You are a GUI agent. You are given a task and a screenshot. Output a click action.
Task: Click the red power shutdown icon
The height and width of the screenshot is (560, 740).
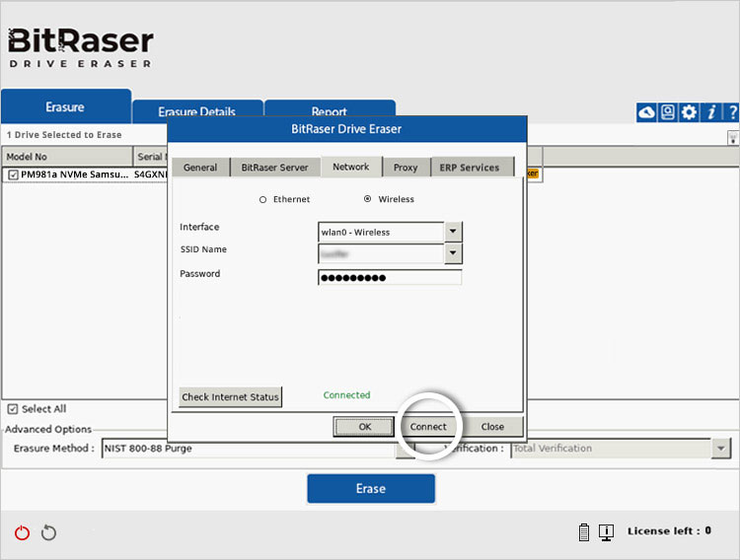22,533
